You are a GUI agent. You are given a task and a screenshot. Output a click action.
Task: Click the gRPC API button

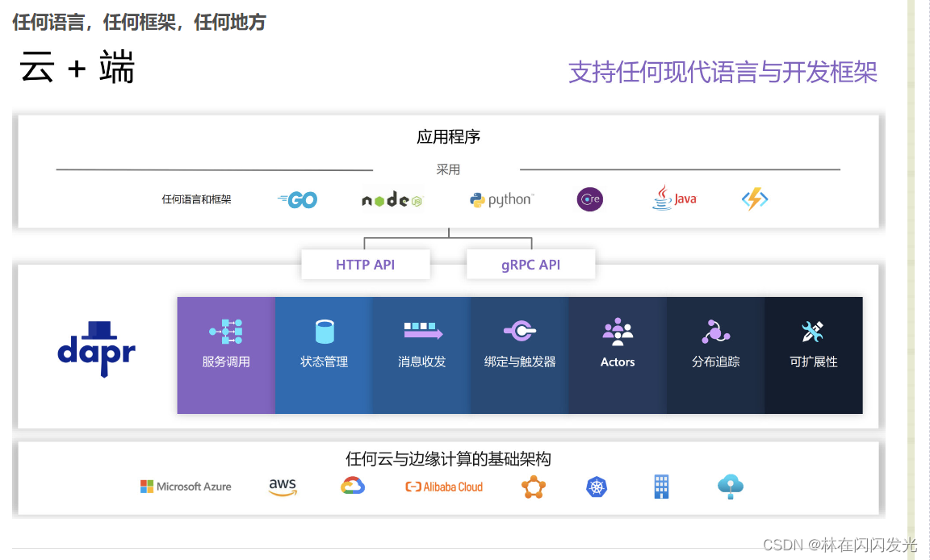530,264
